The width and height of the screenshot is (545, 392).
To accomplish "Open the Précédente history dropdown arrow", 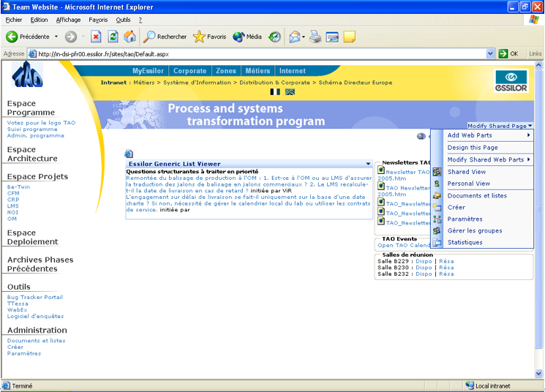I will (56, 37).
